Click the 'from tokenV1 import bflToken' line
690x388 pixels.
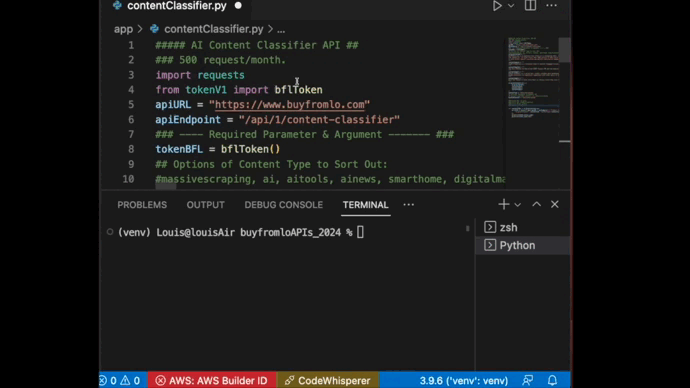239,90
